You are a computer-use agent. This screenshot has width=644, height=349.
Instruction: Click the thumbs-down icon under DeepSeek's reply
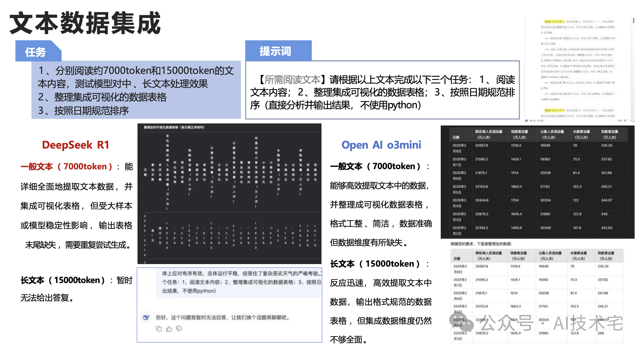(179, 329)
